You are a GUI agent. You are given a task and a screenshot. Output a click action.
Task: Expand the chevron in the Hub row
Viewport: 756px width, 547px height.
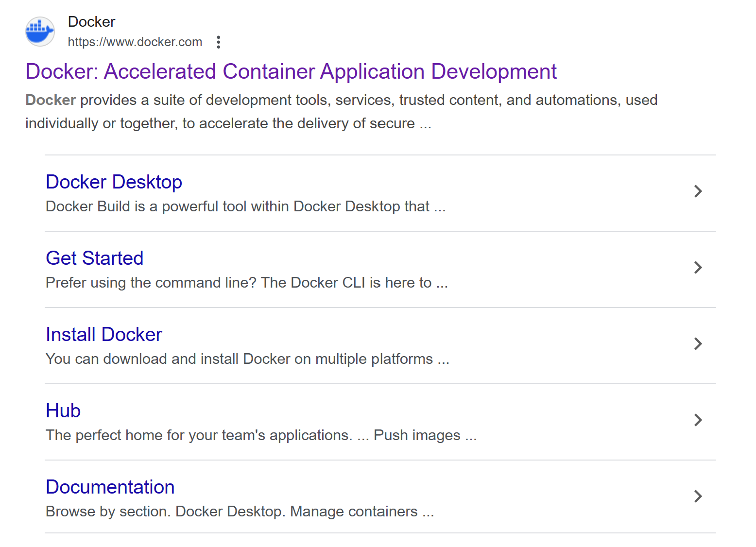(698, 420)
